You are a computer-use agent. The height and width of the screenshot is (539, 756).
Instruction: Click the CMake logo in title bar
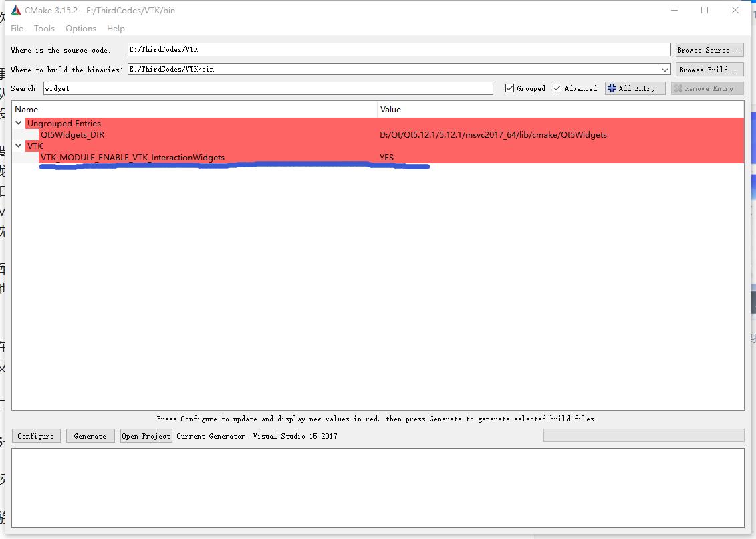[x=16, y=10]
